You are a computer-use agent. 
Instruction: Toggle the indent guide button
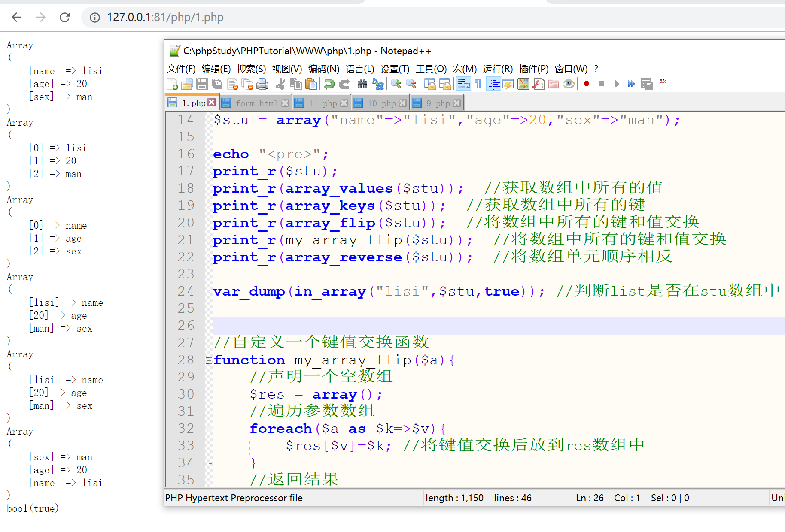click(x=494, y=84)
